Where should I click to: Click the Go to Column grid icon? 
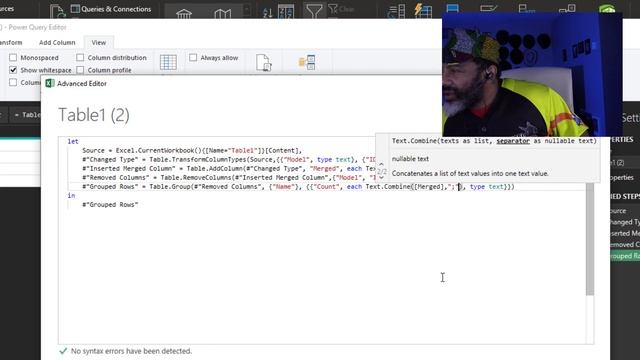(168, 62)
